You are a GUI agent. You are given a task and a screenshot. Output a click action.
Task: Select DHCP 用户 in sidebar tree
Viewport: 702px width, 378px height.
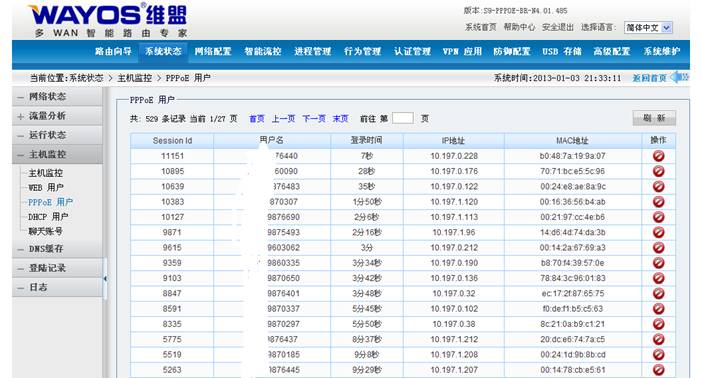[48, 217]
